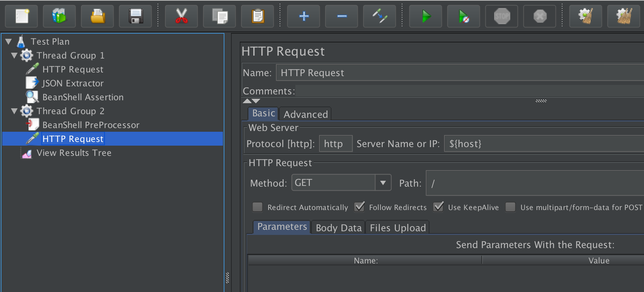Select JSON Extractor in the tree
This screenshot has width=644, height=292.
click(73, 83)
